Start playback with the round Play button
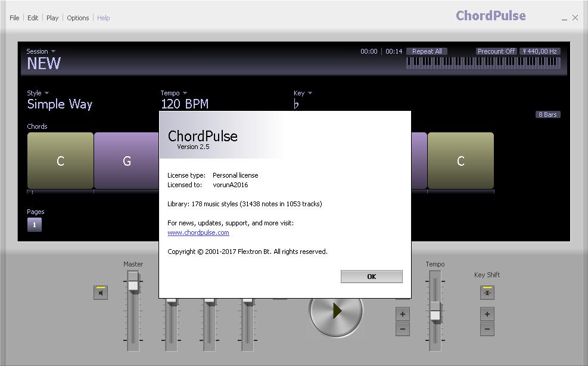Viewport: 588px width, 366px height. click(336, 311)
